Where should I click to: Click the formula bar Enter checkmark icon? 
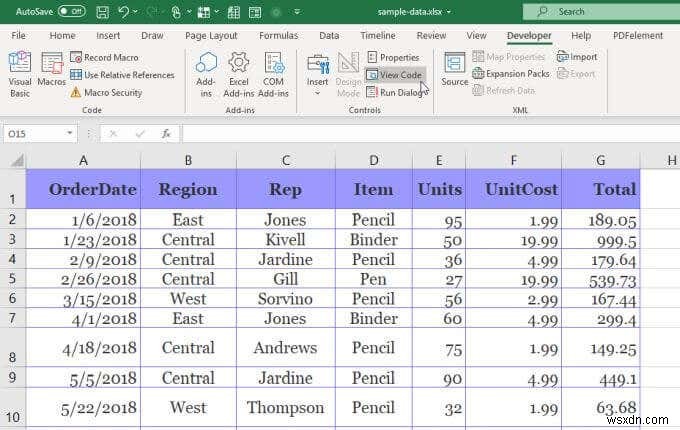140,134
